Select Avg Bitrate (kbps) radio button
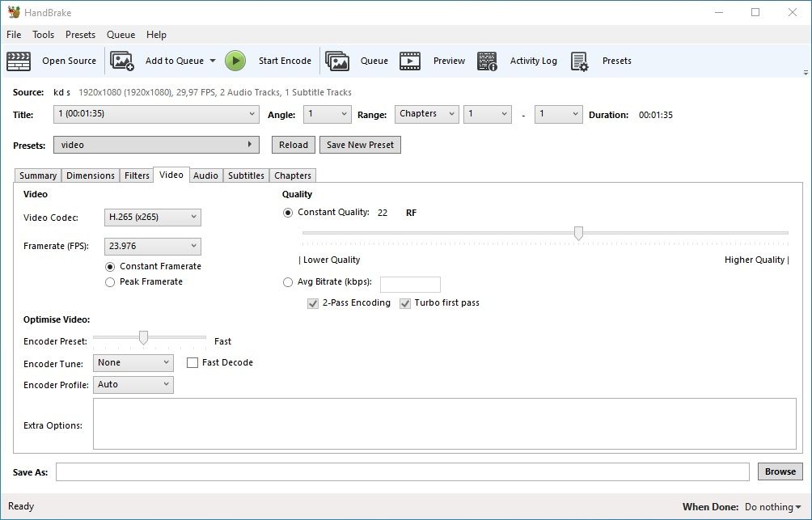Viewport: 812px width, 520px height. (x=288, y=282)
